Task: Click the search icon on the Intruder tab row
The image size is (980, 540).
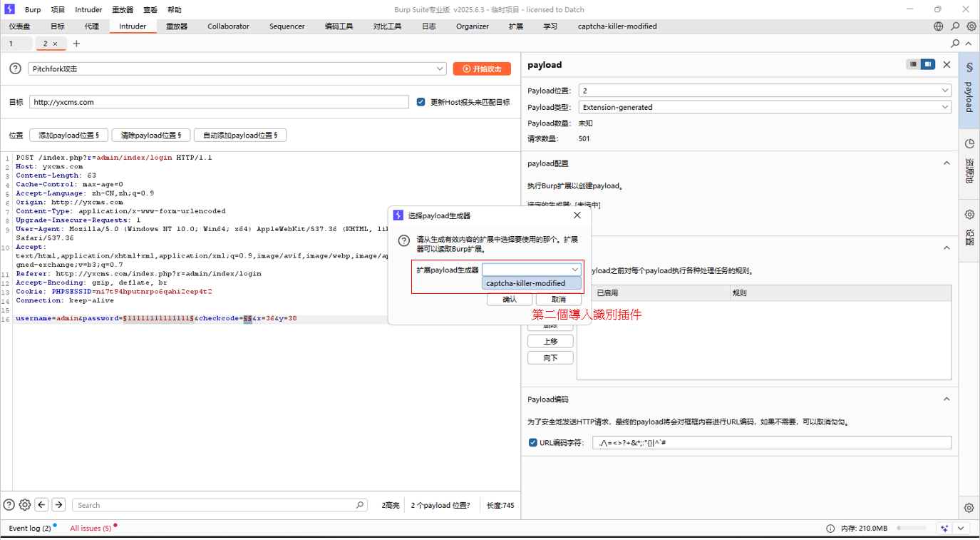Action: [955, 44]
